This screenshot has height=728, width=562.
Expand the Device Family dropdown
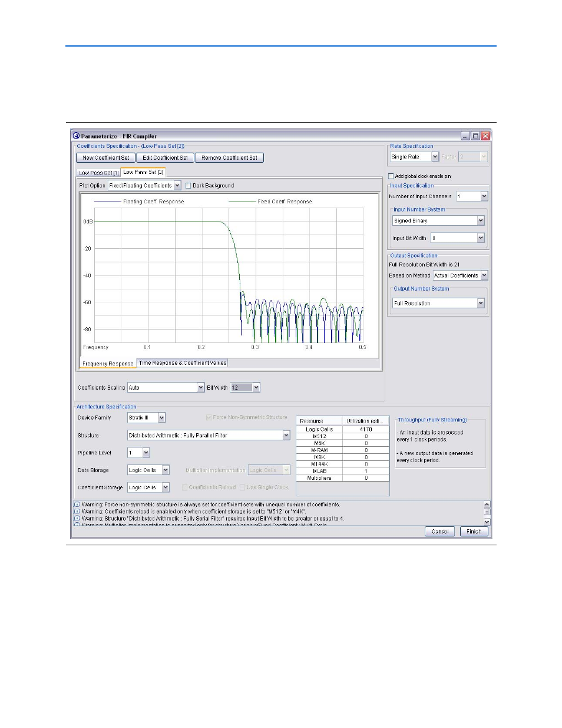coord(162,418)
